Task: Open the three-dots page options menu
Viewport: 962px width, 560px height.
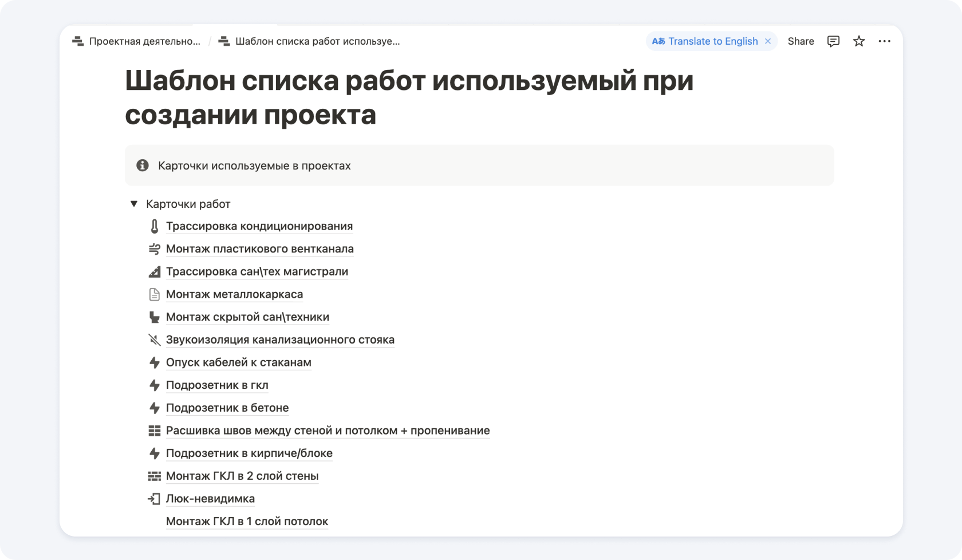Action: tap(884, 41)
